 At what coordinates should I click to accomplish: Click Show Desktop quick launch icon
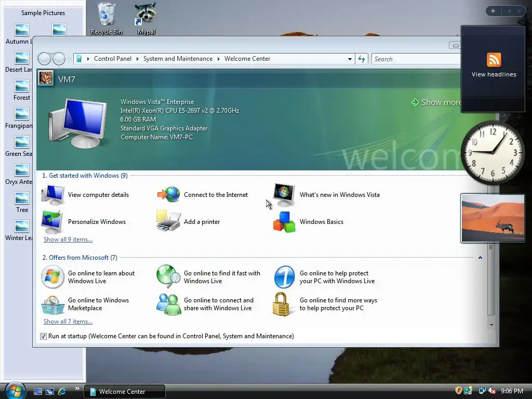point(37,391)
